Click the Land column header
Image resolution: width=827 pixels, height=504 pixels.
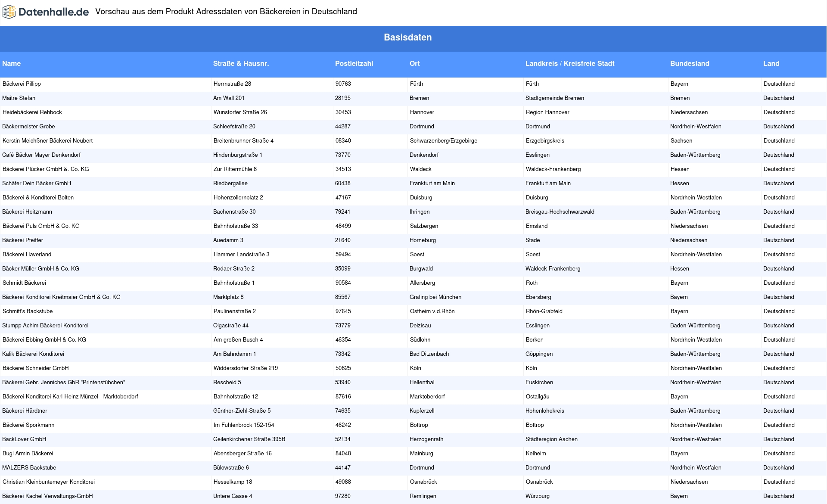click(771, 63)
